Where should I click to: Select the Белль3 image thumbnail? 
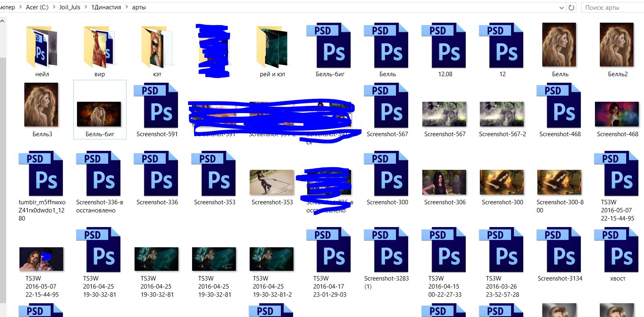coord(41,105)
